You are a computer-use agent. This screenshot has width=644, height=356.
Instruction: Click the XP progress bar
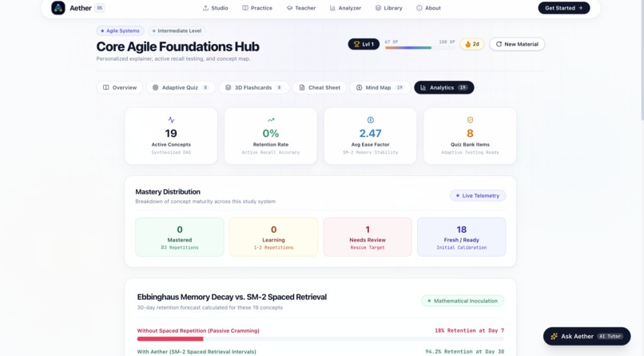coord(419,48)
